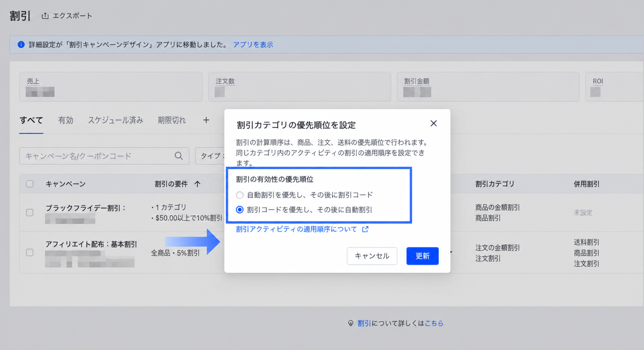Click 割引カテゴリ column header
This screenshot has height=350, width=644.
[495, 184]
